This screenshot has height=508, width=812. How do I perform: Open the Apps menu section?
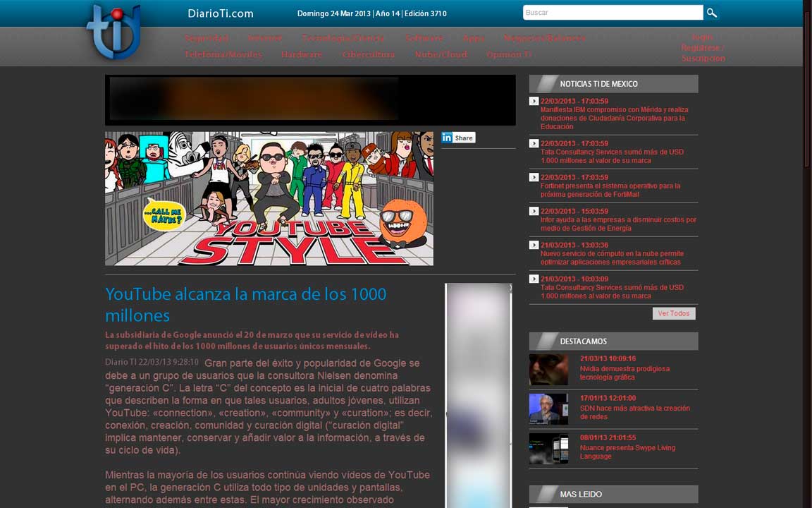click(x=474, y=38)
